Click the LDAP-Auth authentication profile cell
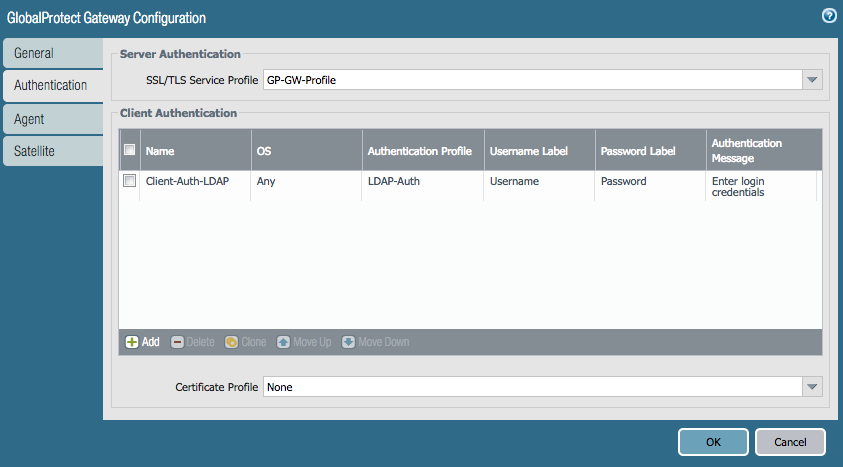 tap(392, 182)
